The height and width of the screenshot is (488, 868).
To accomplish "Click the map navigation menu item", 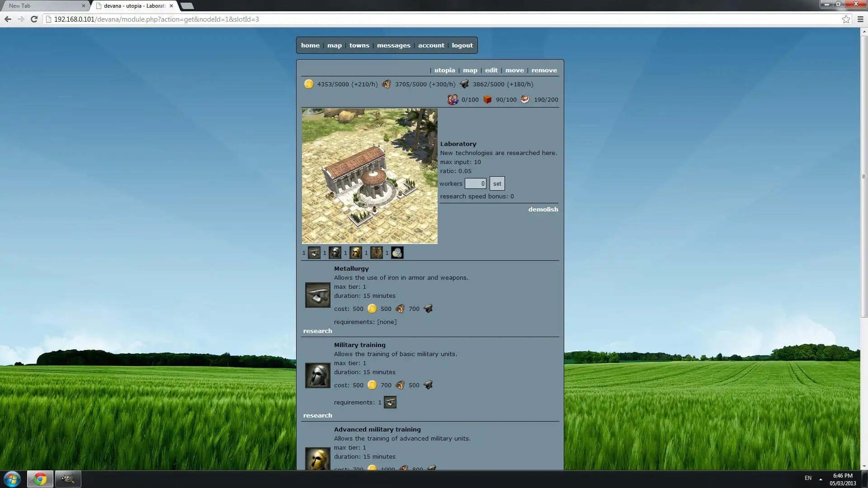I will pyautogui.click(x=335, y=45).
